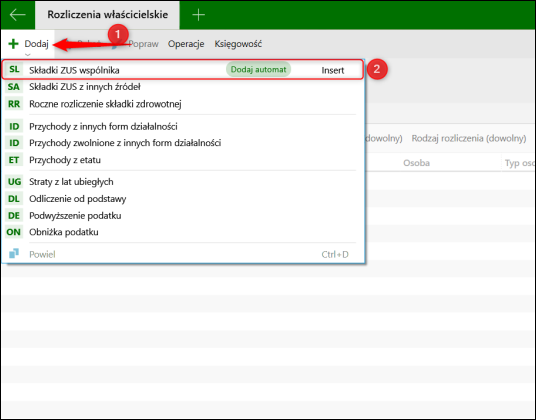Click the Powiel duplicate icon

[14, 254]
